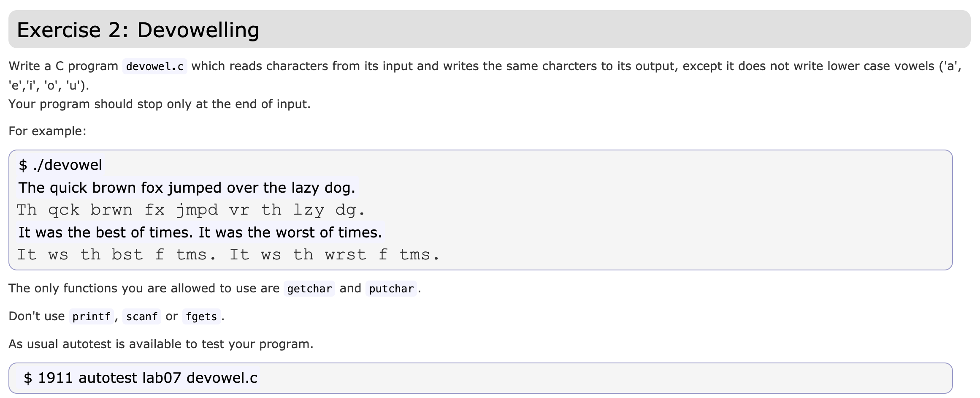Click the 'It ws th bst' output line
The width and height of the screenshot is (980, 398).
228,255
